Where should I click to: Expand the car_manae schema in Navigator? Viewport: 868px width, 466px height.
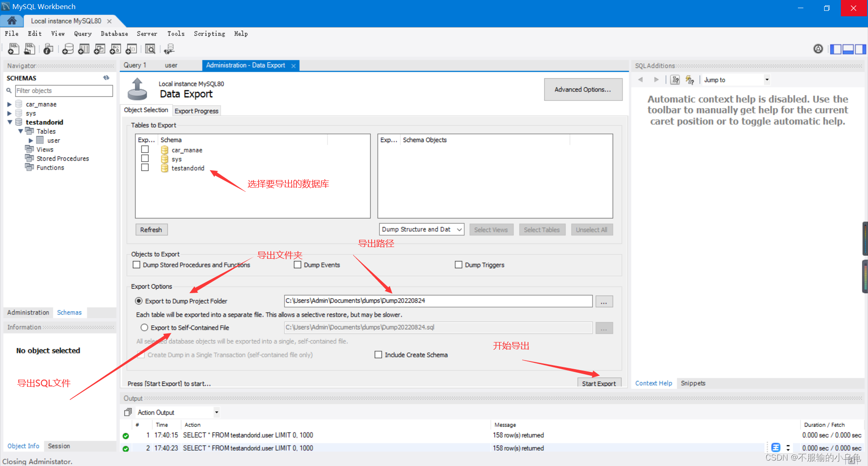click(x=9, y=104)
